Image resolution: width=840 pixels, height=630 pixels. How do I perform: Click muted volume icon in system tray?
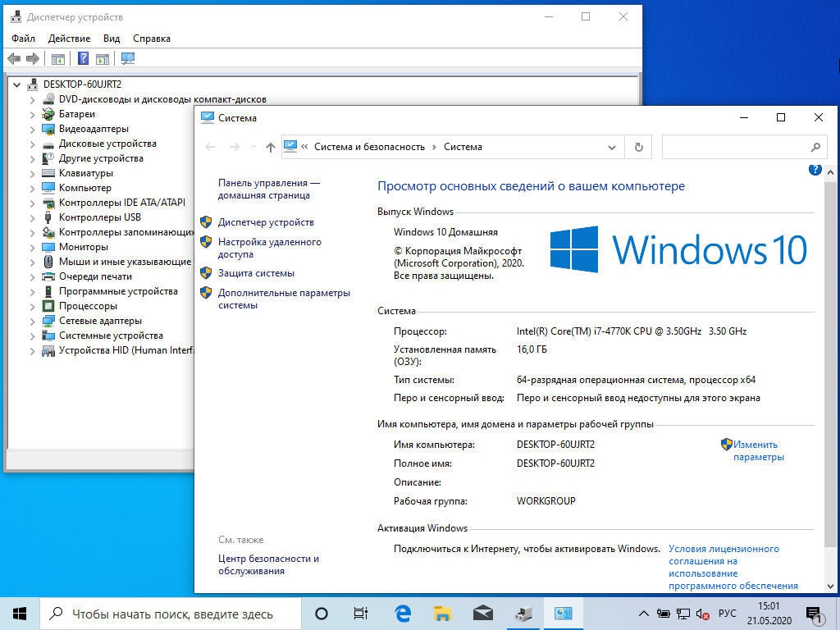tap(703, 614)
